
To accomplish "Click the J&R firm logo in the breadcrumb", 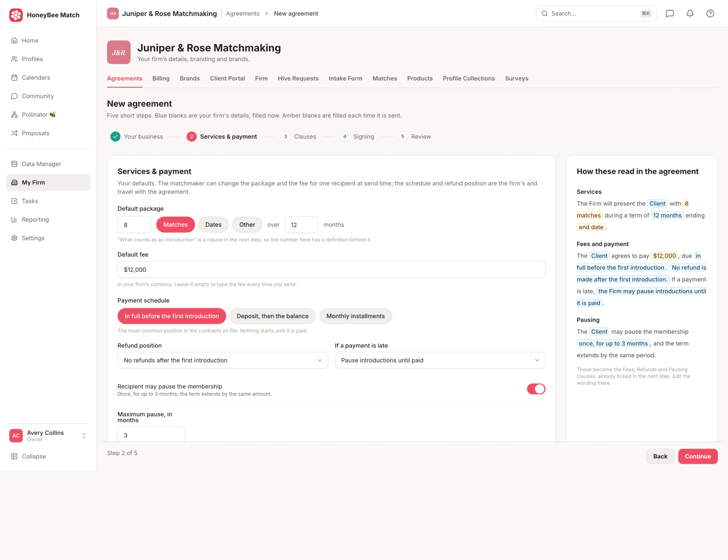I will [x=113, y=13].
